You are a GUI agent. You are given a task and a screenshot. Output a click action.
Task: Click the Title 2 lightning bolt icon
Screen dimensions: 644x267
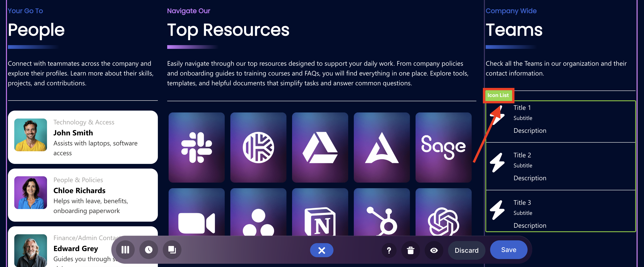pyautogui.click(x=497, y=163)
